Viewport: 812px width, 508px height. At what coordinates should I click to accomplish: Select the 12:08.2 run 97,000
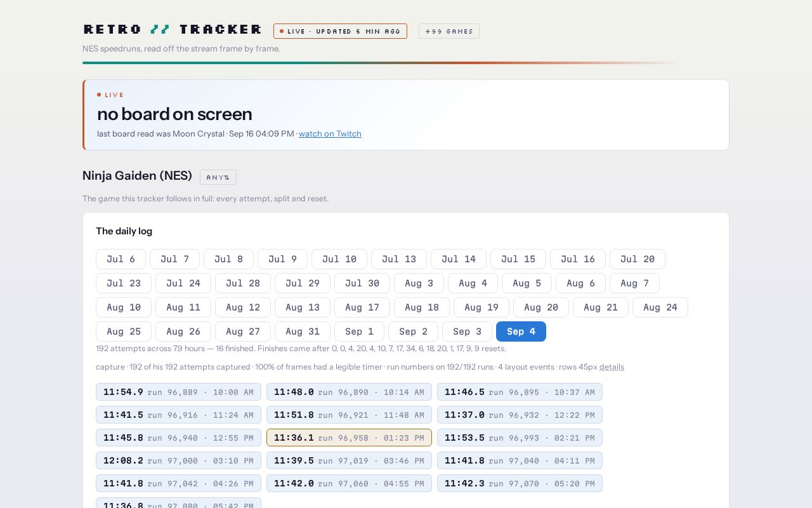tap(178, 460)
